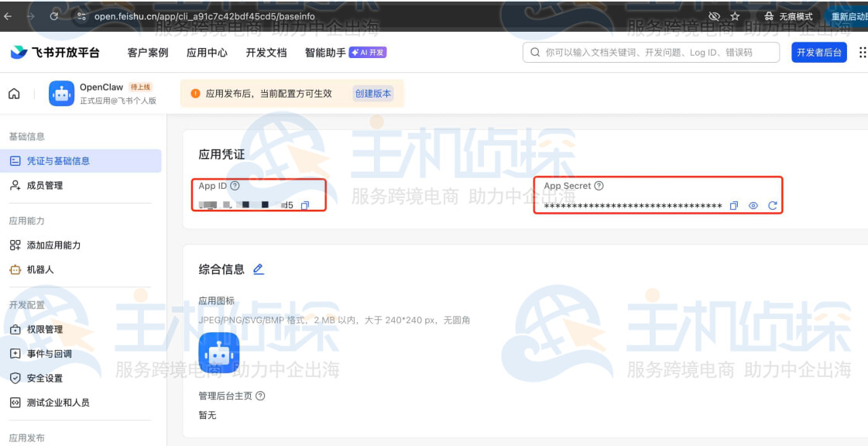868x446 pixels.
Task: Click the orange warning icon in the notice
Action: [195, 94]
